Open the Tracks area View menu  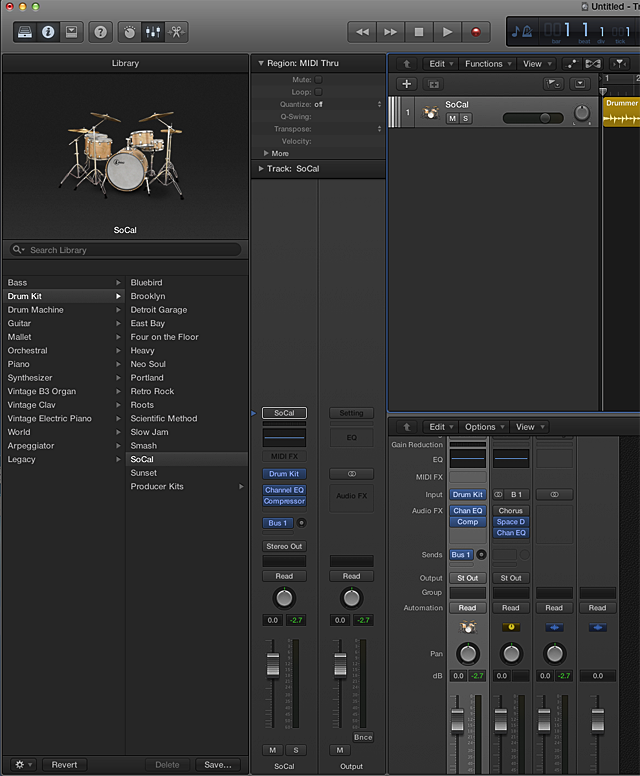click(x=537, y=64)
